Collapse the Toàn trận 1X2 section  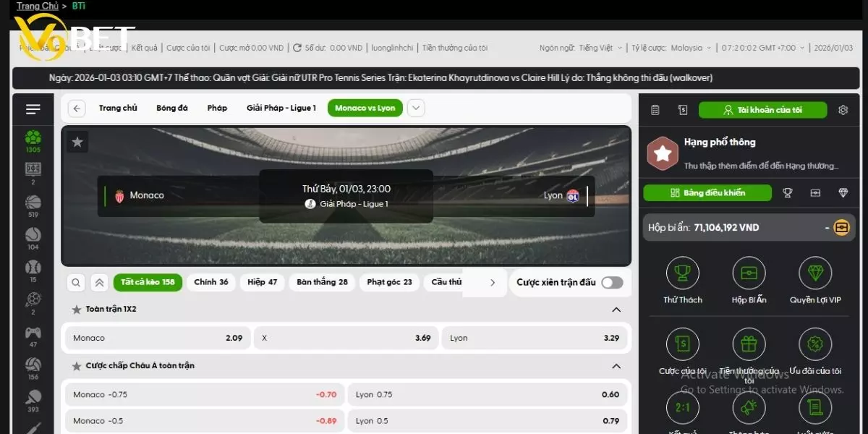616,310
